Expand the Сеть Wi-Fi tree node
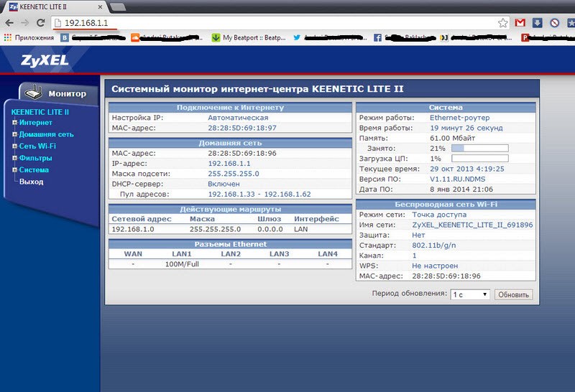575x392 pixels. tap(14, 146)
